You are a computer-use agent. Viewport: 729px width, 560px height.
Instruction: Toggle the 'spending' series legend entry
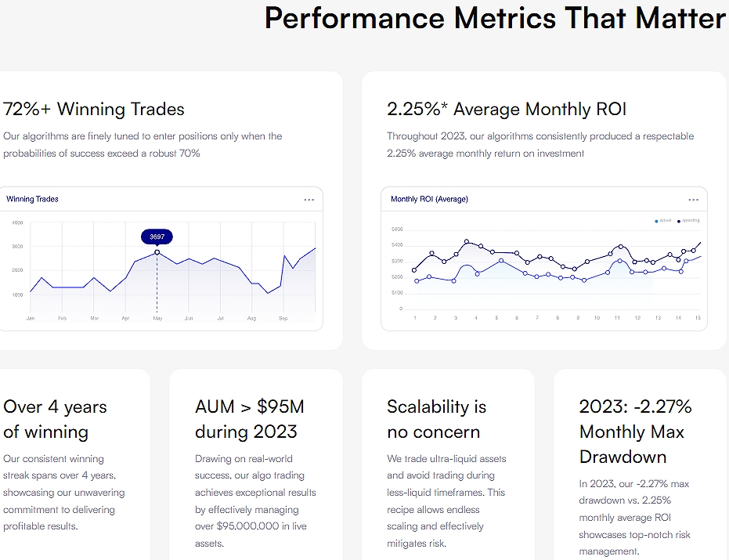point(688,221)
